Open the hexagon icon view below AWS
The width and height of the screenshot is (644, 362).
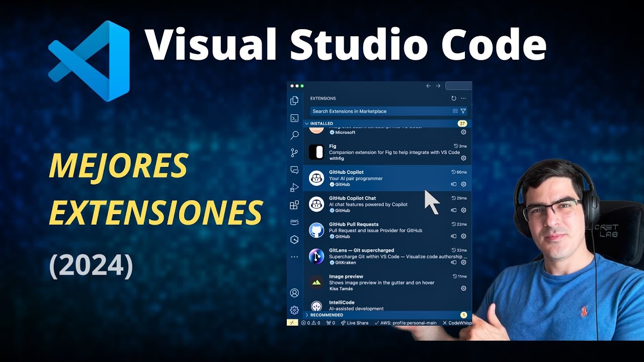coord(294,239)
